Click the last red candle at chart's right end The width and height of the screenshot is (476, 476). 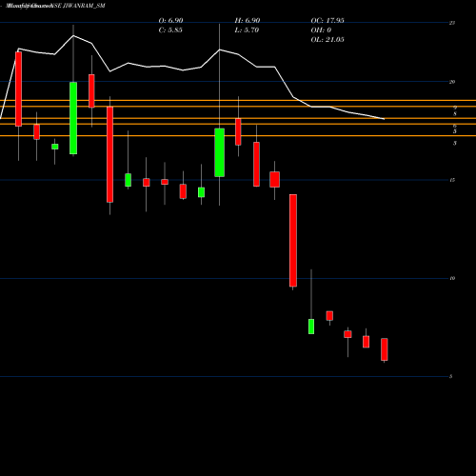[x=385, y=349]
